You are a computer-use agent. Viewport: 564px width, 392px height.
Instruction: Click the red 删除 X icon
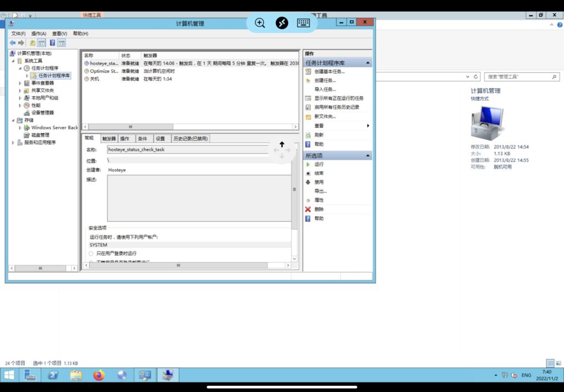point(308,209)
